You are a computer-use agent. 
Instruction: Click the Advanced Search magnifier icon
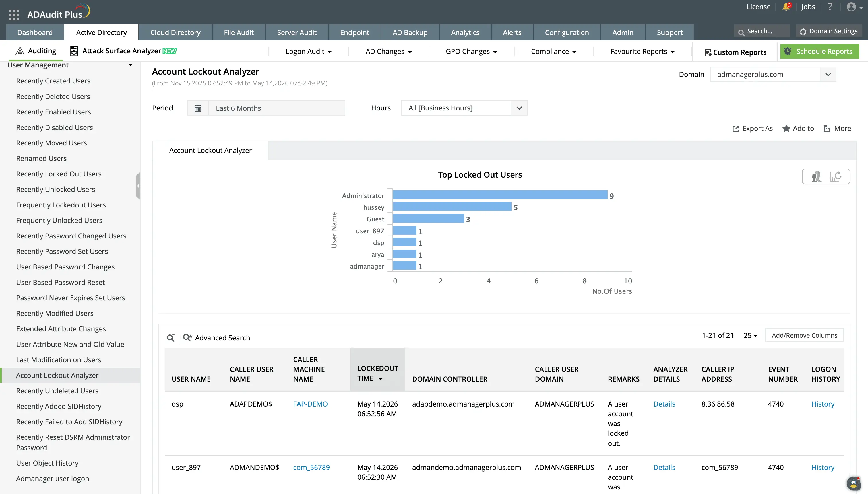187,338
